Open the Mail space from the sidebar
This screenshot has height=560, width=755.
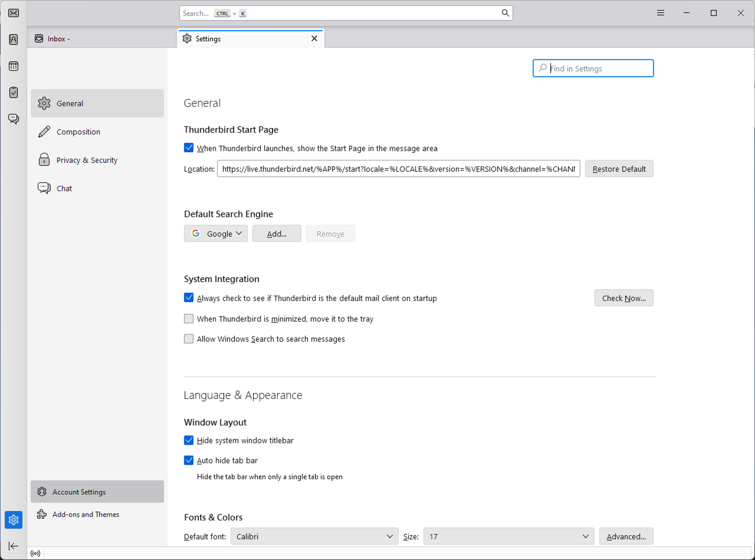click(14, 13)
